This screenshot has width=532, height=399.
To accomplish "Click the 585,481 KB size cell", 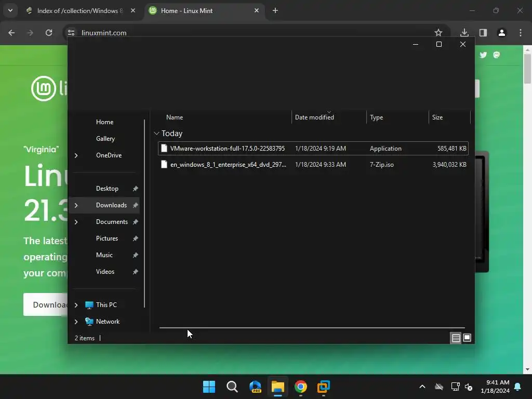I will (451, 149).
